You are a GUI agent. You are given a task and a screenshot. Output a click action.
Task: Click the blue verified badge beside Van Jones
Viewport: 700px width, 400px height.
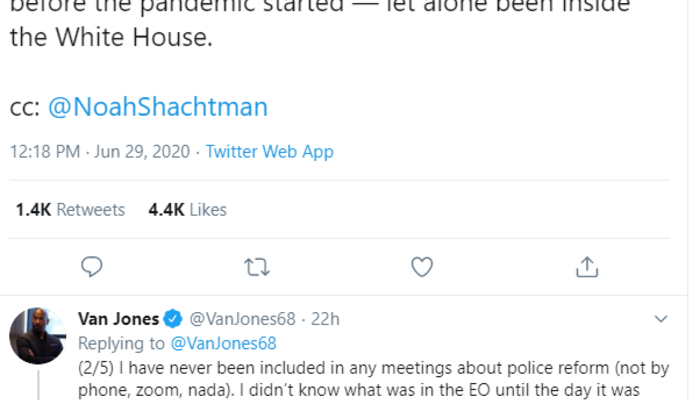tap(173, 320)
